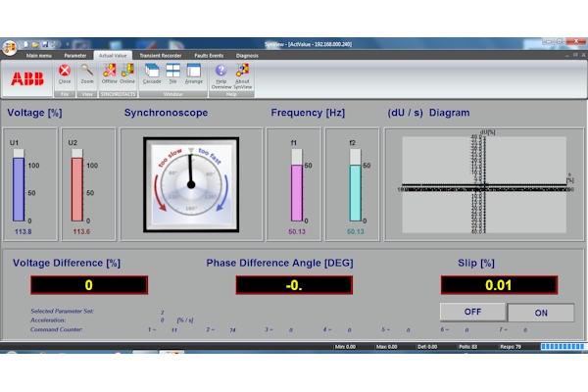Open the Help Overview
The image size is (588, 392).
pyautogui.click(x=220, y=73)
